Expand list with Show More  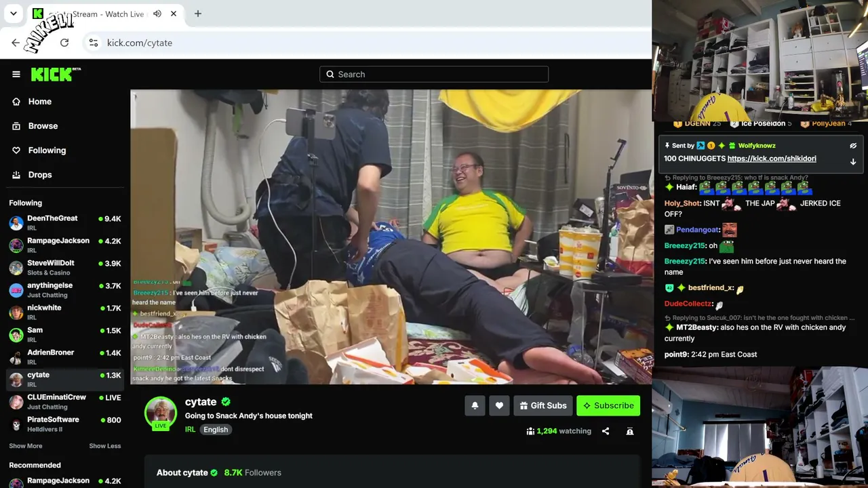(x=26, y=446)
